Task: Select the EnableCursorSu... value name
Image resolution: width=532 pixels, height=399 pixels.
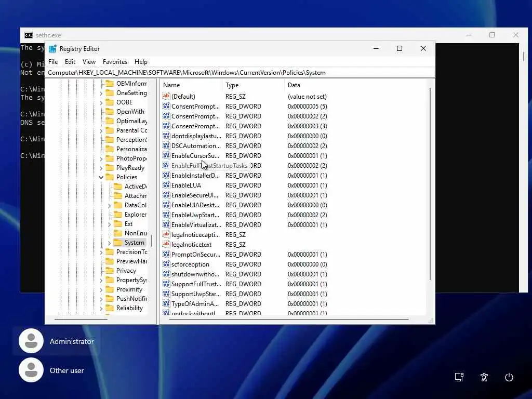Action: [195, 156]
